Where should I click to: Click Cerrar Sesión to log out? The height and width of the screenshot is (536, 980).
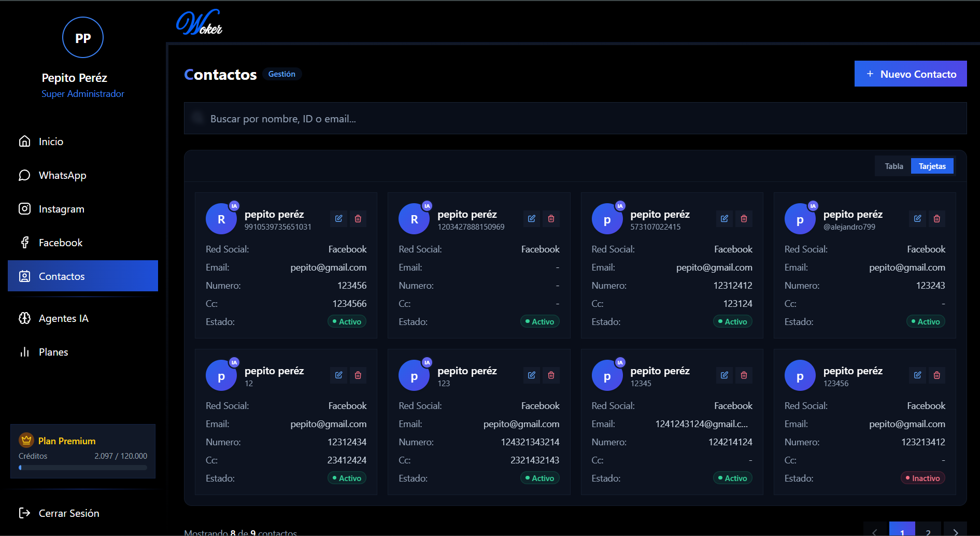click(68, 513)
